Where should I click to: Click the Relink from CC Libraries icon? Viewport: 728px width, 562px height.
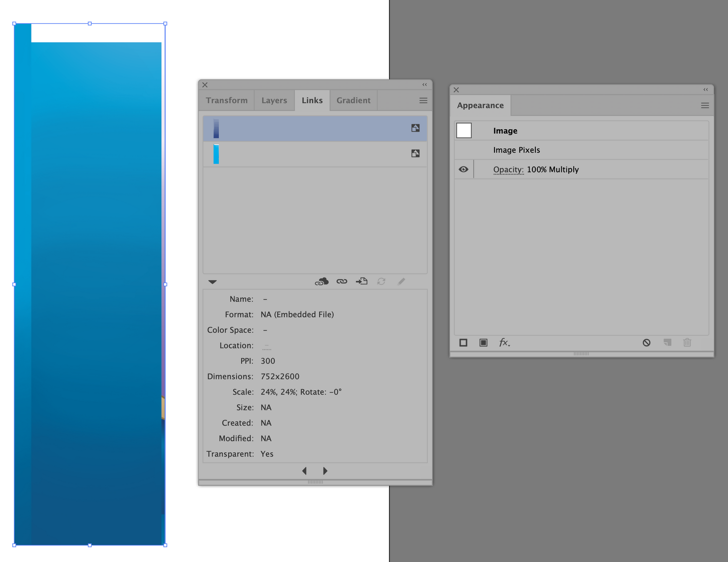pyautogui.click(x=321, y=281)
